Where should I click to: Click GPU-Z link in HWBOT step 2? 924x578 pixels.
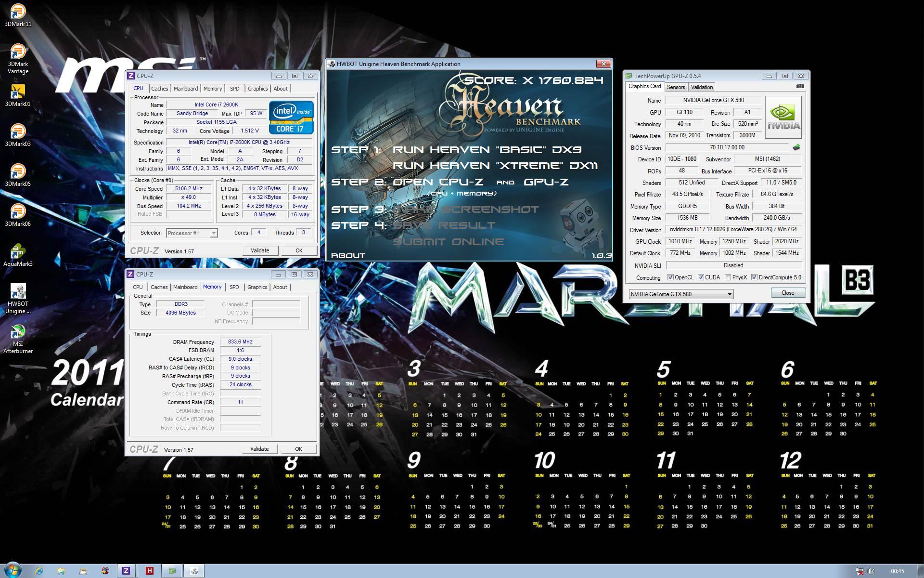pyautogui.click(x=546, y=182)
